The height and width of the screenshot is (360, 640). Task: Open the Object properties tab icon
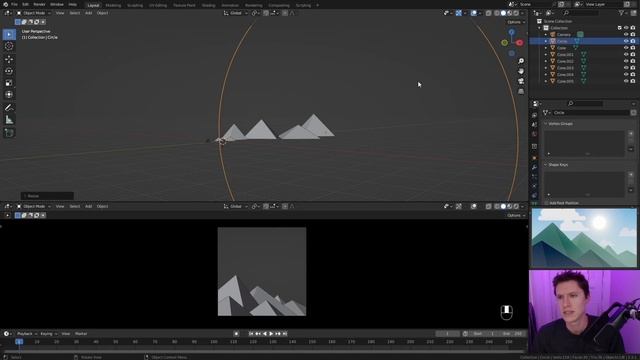534,158
